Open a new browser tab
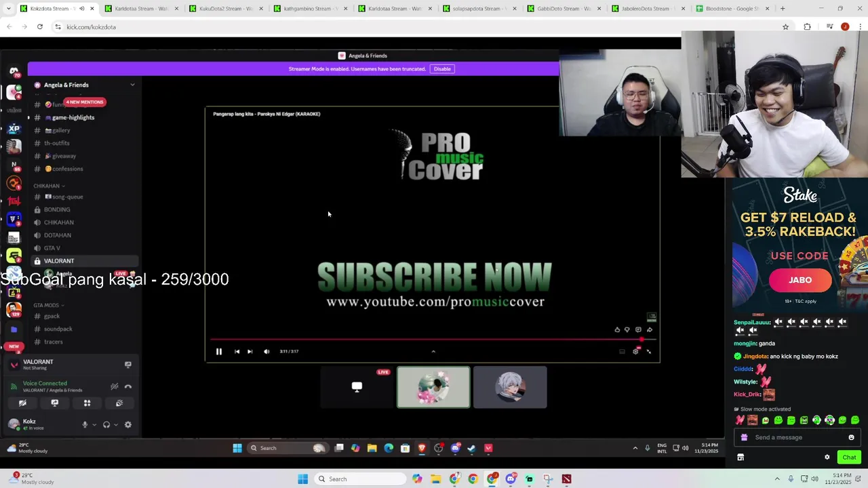The width and height of the screenshot is (868, 488). tap(783, 9)
